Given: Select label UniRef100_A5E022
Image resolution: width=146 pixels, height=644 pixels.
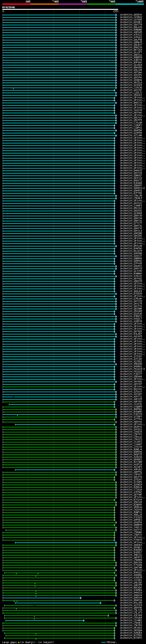Looking at the screenshot, I should (131, 555).
